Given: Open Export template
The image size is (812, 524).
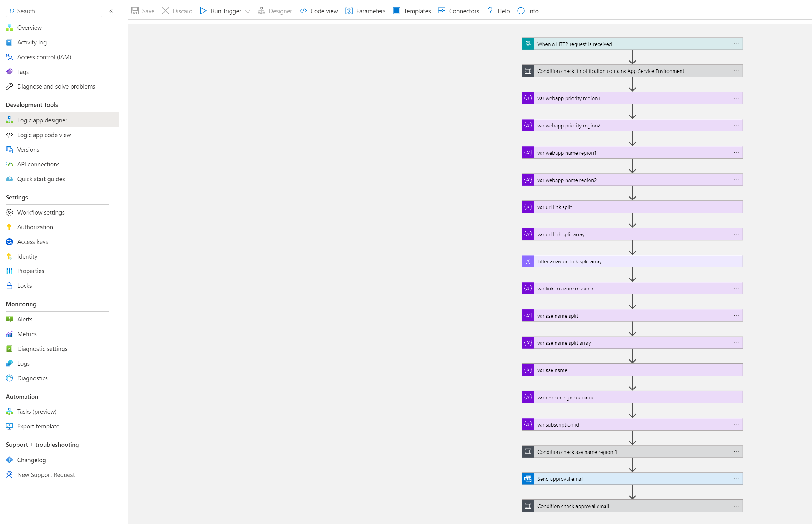Looking at the screenshot, I should click(38, 426).
